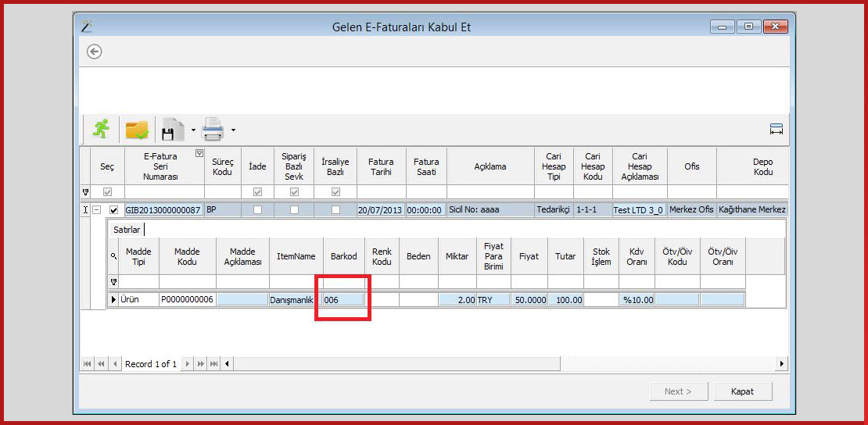868x425 pixels.
Task: Click the fit column width icon
Action: [x=776, y=130]
